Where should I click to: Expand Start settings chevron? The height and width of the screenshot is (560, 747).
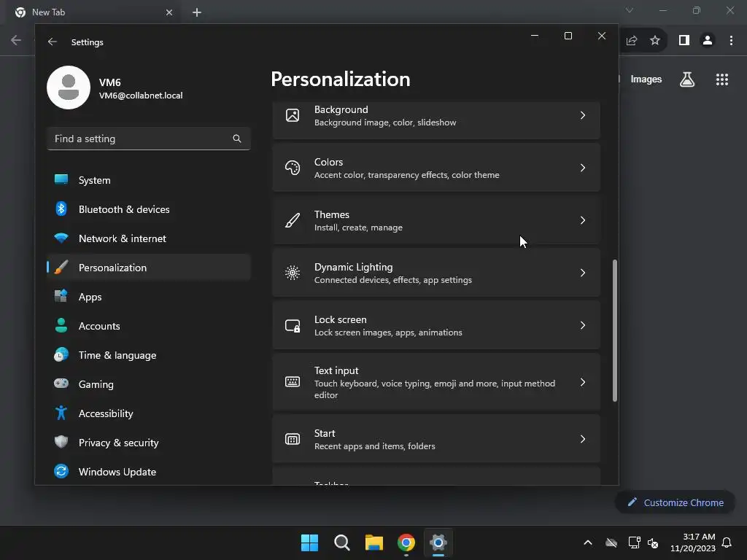583,438
